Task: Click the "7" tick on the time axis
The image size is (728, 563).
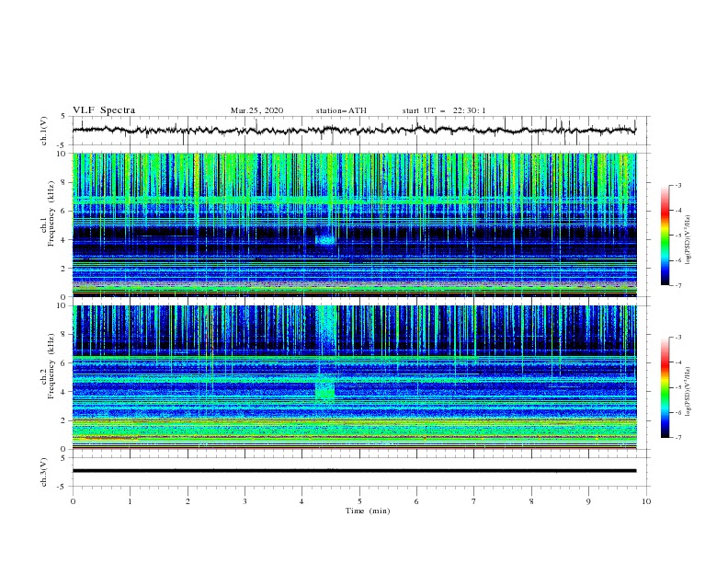Action: (x=474, y=501)
